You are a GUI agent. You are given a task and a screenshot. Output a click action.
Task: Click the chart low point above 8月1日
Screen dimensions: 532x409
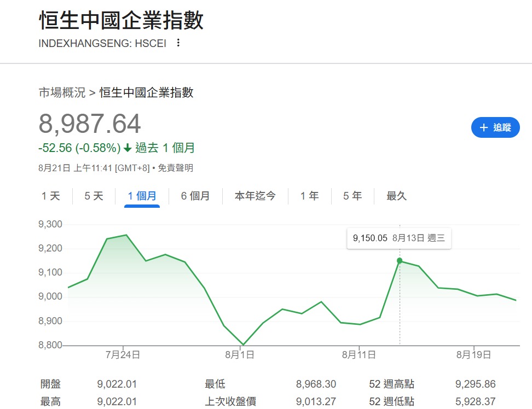coord(242,344)
